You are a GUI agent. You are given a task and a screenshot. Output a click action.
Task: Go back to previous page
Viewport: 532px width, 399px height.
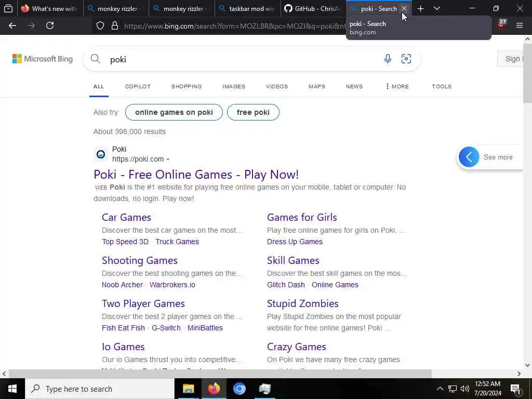[12, 25]
